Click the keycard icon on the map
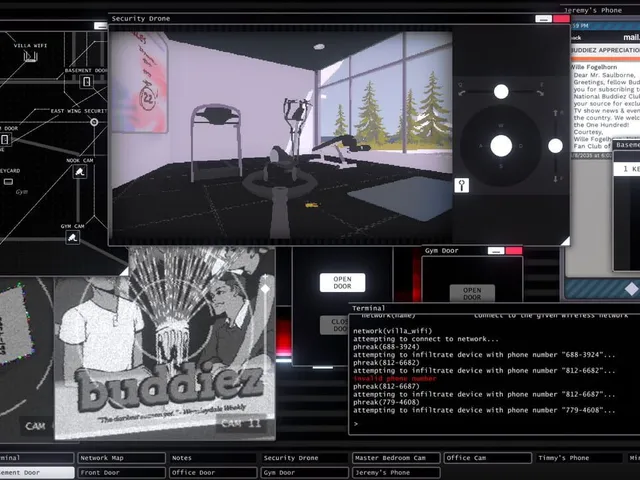 pyautogui.click(x=8, y=182)
